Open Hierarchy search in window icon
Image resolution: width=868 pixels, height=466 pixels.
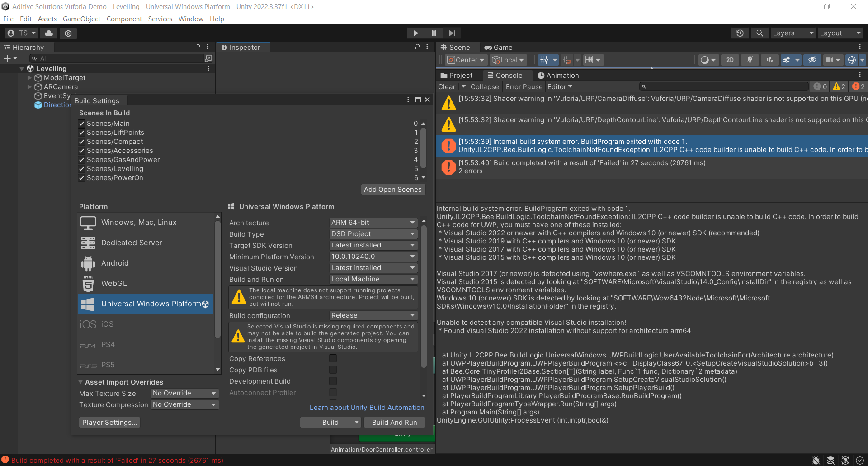tap(208, 58)
